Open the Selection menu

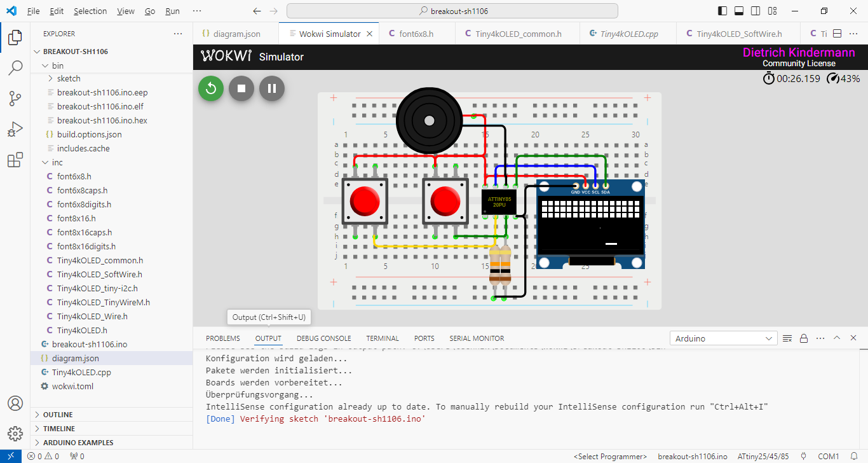90,11
